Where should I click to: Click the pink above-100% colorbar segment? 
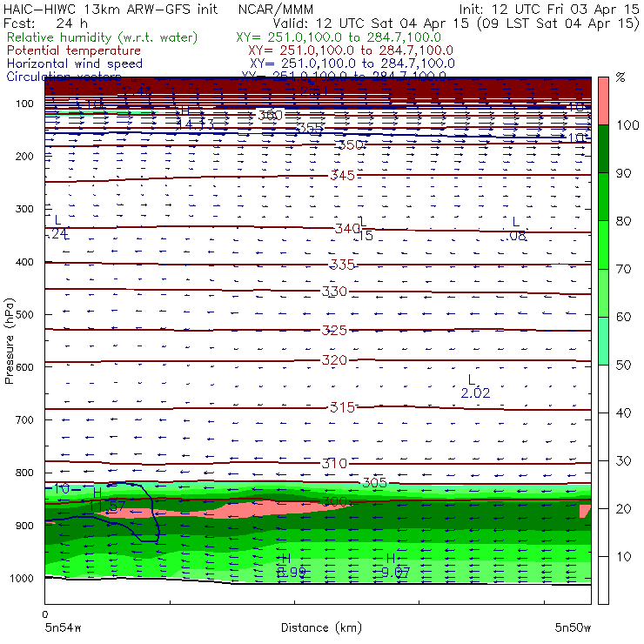pos(603,101)
